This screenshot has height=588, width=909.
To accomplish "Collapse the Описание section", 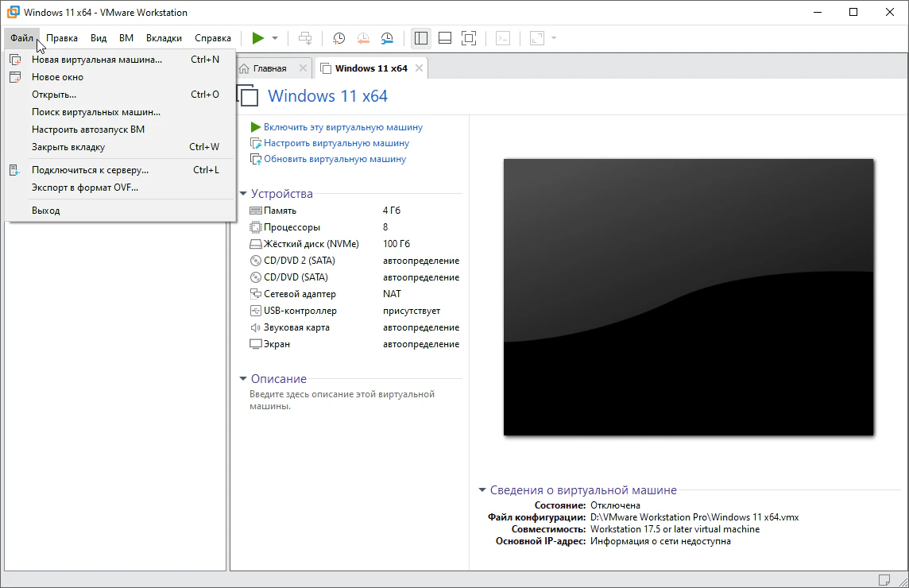I will pos(243,380).
